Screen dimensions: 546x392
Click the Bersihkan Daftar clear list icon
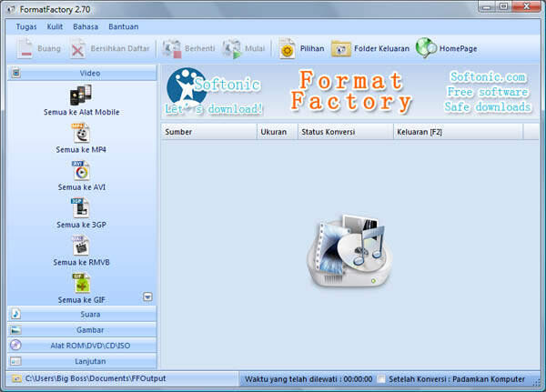coord(77,49)
